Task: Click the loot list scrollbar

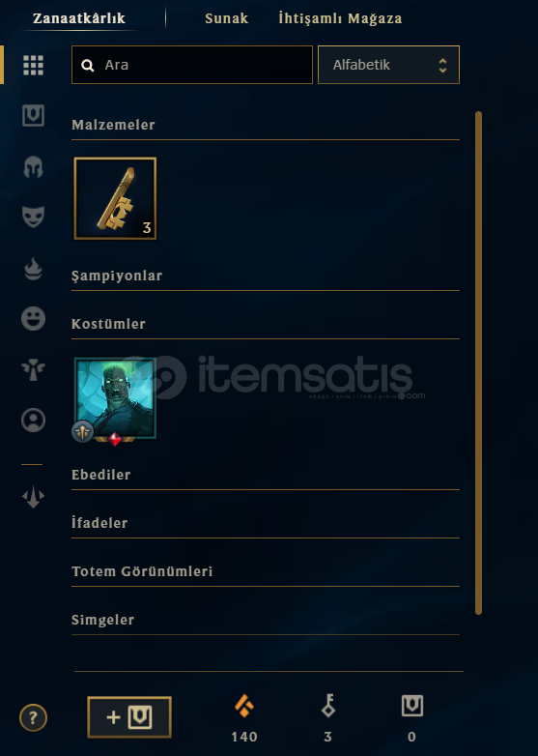Action: coord(478,363)
